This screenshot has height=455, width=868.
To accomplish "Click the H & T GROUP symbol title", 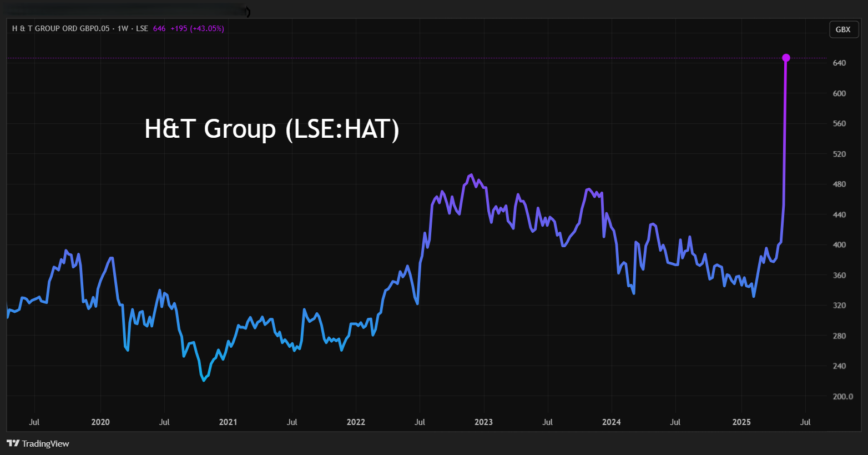I will (61, 28).
